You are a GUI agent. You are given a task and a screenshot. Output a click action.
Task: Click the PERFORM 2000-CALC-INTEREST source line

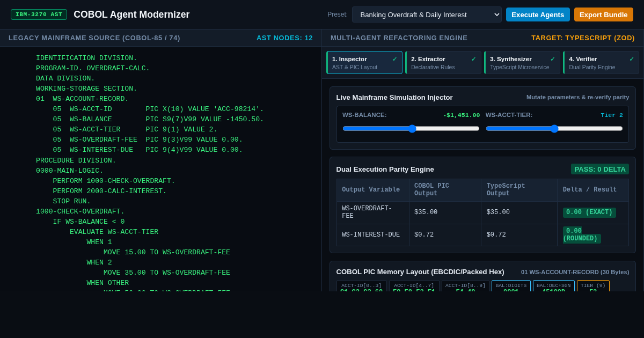pos(109,191)
